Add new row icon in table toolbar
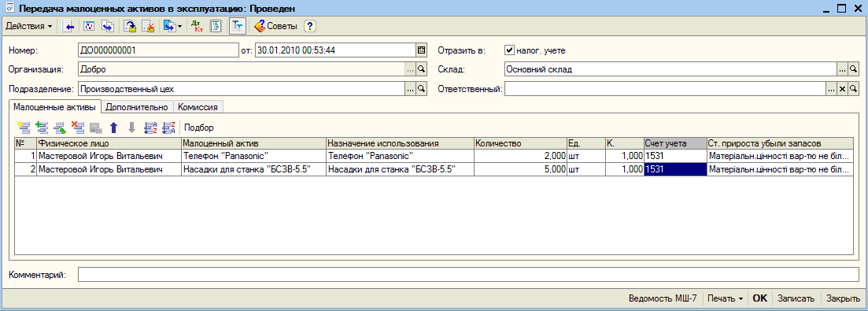 pyautogui.click(x=24, y=128)
